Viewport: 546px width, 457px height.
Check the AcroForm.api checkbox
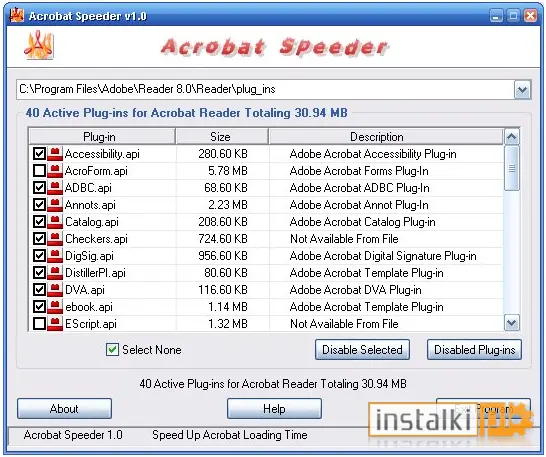click(39, 171)
